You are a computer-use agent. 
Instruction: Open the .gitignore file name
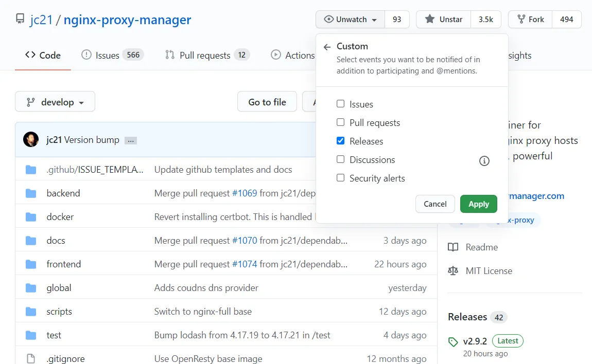click(66, 359)
